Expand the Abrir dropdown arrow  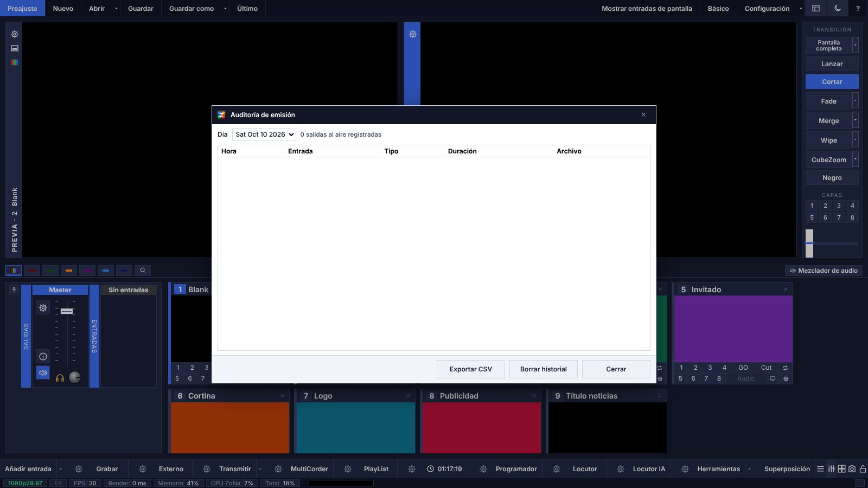(116, 8)
